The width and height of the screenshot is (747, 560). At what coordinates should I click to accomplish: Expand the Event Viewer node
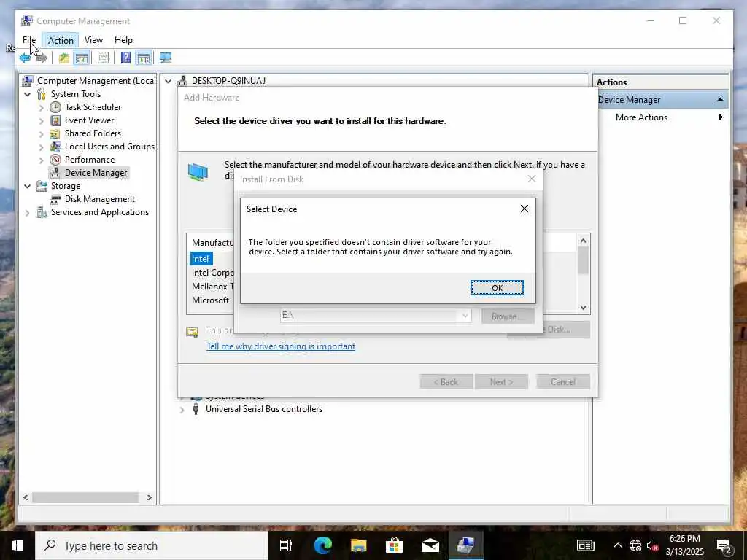(x=42, y=120)
